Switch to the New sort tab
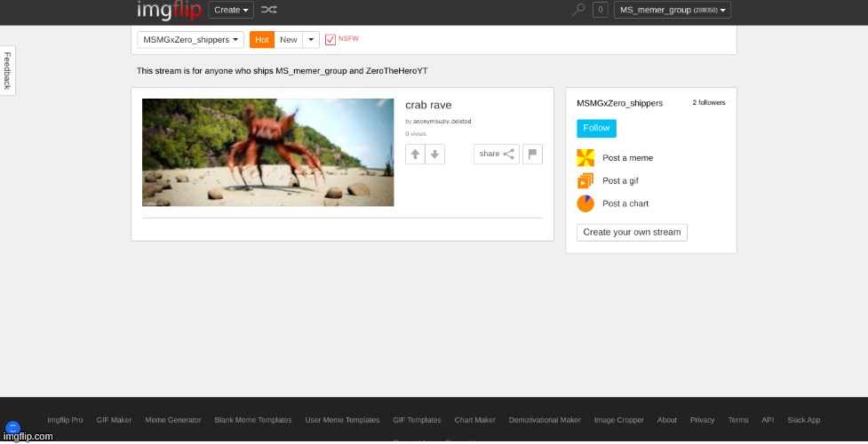The height and width of the screenshot is (444, 868). [x=289, y=40]
